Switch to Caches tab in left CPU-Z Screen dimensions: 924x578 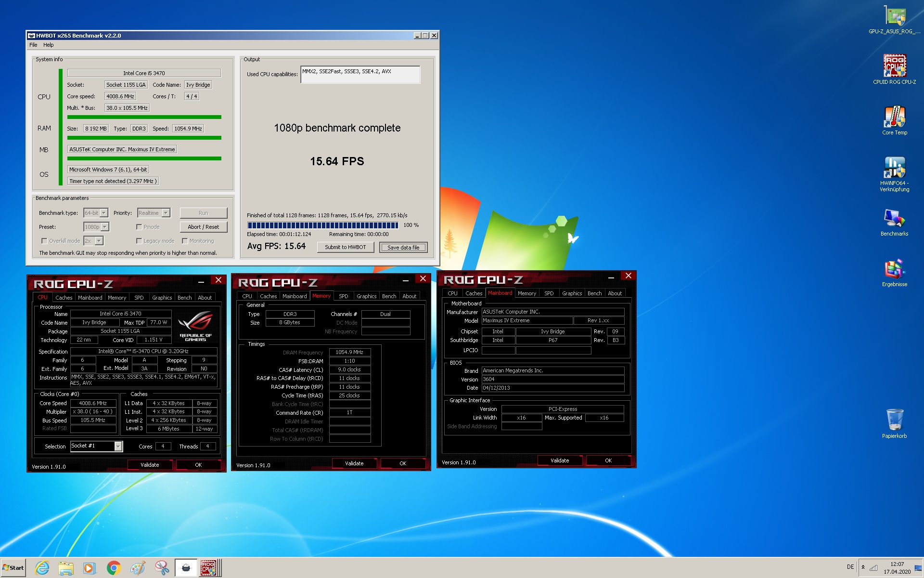64,298
